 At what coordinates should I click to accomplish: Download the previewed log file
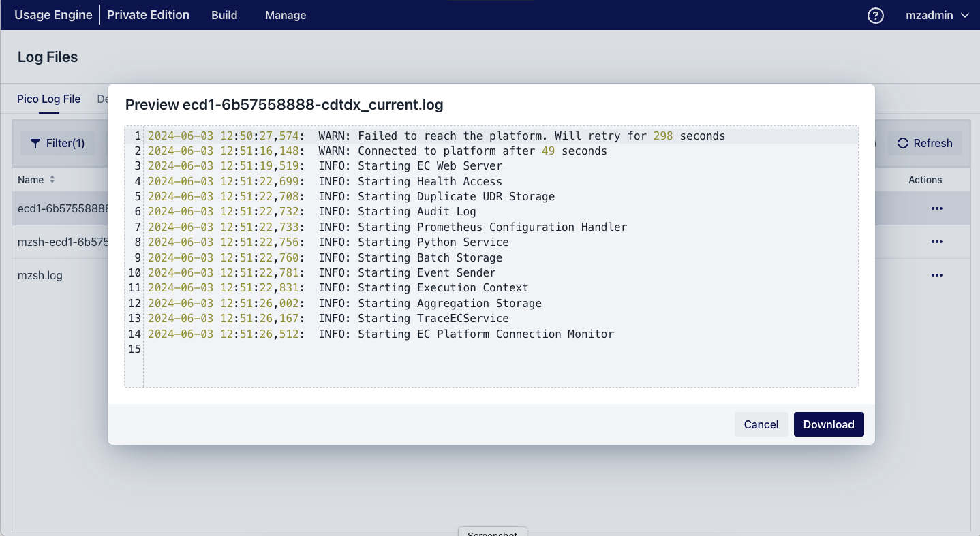click(x=829, y=424)
